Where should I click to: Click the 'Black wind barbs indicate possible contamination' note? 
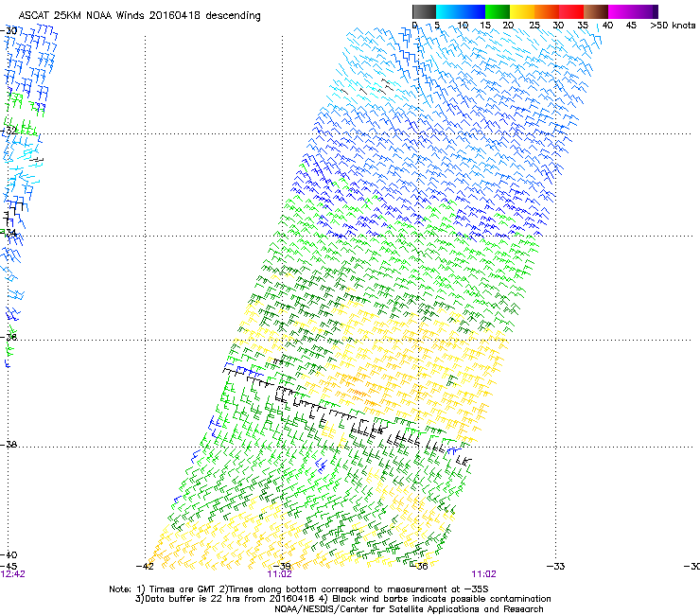pos(442,599)
